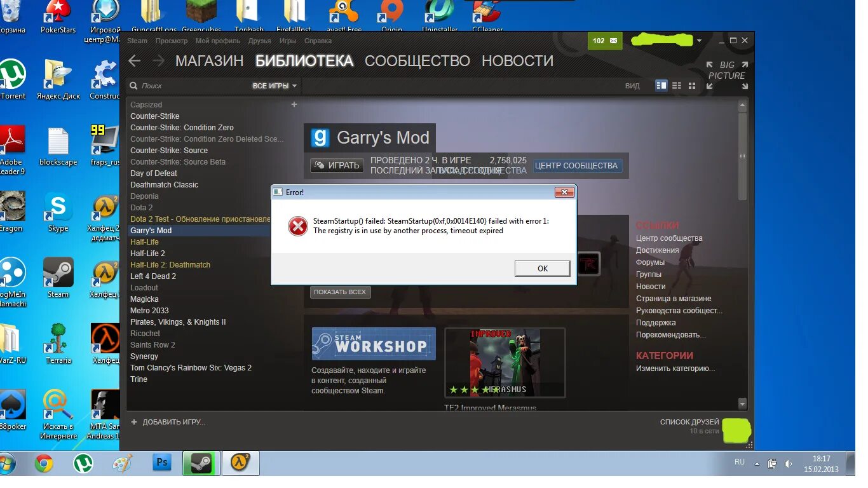This screenshot has width=868, height=488.
Task: Click the RU language indicator
Action: point(740,462)
